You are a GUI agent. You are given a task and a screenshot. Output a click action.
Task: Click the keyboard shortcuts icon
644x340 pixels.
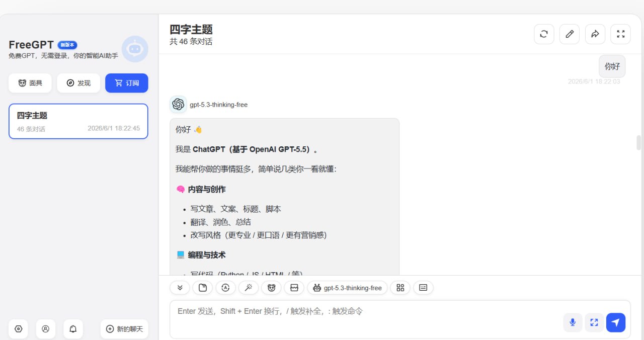coord(423,288)
